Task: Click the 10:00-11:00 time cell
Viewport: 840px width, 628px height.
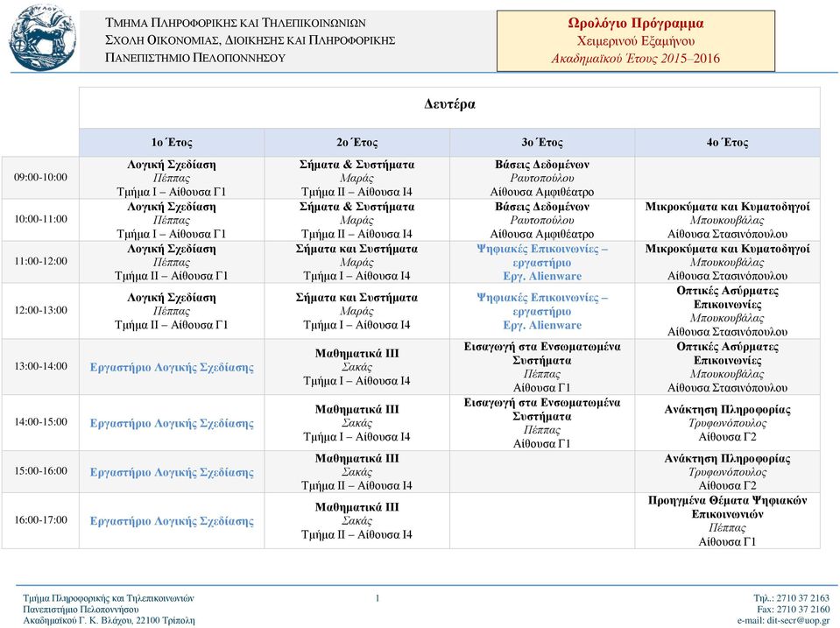Action: click(x=40, y=219)
